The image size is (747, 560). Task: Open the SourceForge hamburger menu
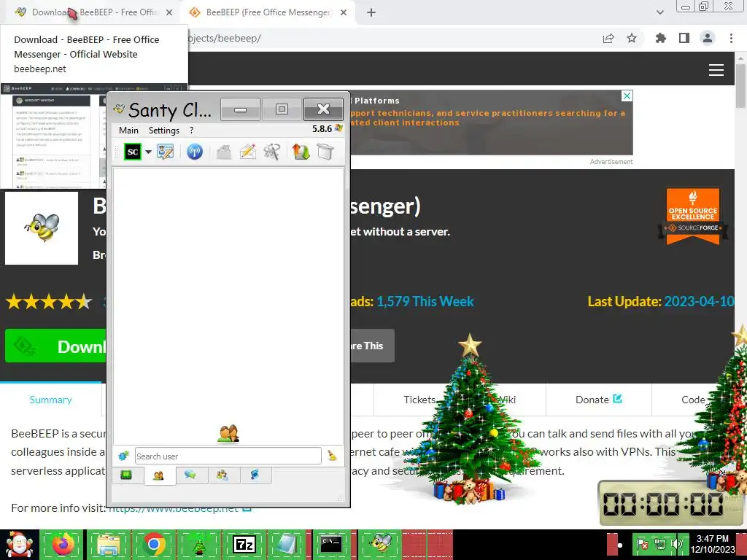716,70
